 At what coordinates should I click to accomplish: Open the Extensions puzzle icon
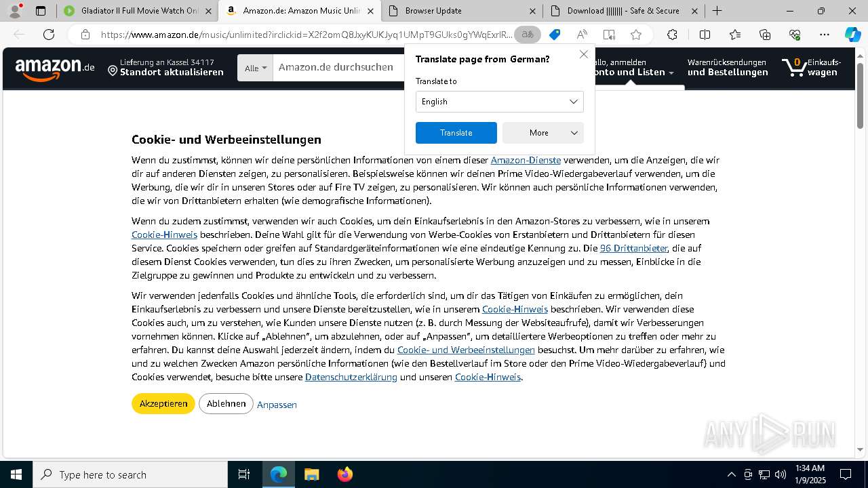(672, 35)
